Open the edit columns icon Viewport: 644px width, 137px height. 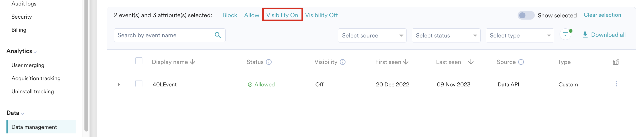coord(616,62)
